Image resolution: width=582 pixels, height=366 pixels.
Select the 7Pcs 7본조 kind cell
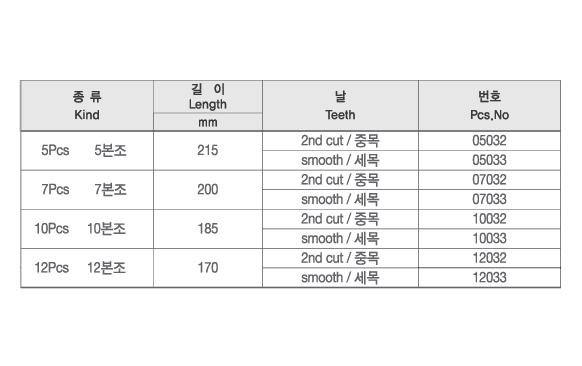point(87,190)
